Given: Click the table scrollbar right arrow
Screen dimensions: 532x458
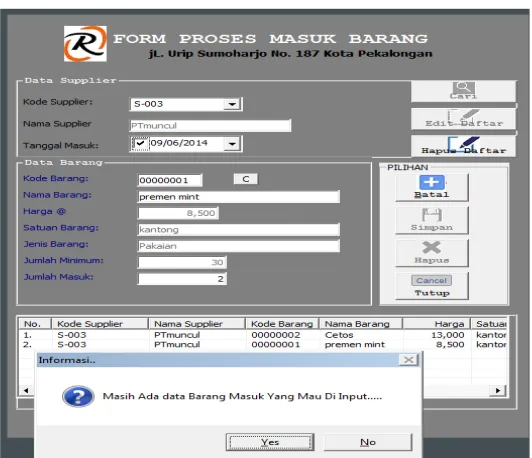Looking at the screenshot, I should (498, 390).
